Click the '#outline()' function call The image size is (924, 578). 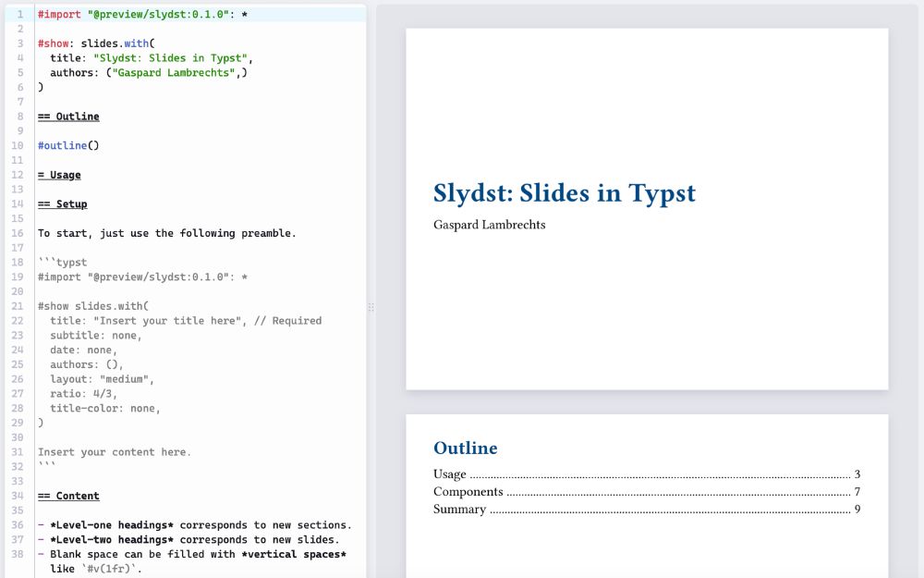tap(68, 146)
